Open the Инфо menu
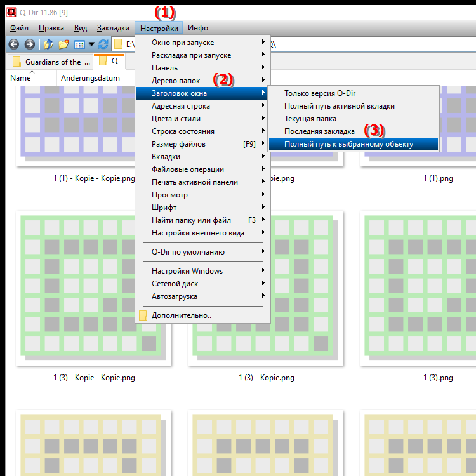Image resolution: width=476 pixels, height=476 pixels. point(197,28)
